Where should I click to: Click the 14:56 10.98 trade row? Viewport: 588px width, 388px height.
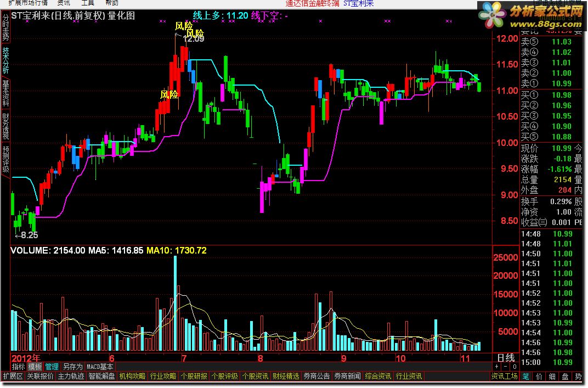(547, 352)
